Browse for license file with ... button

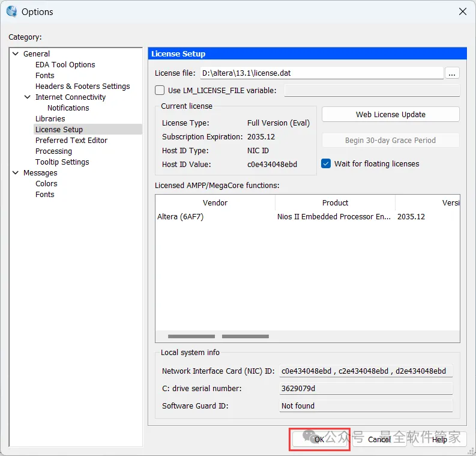tap(452, 73)
